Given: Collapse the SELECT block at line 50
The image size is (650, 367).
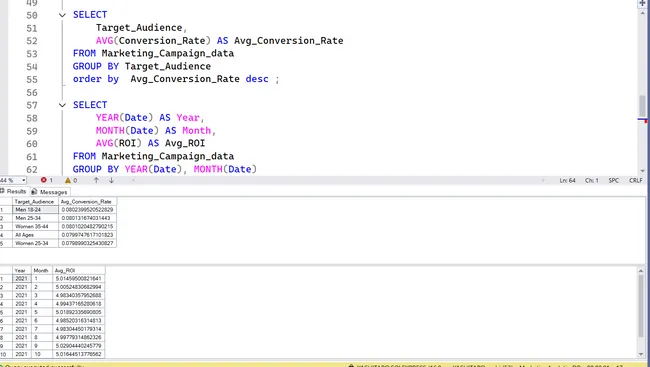Looking at the screenshot, I should click(62, 15).
